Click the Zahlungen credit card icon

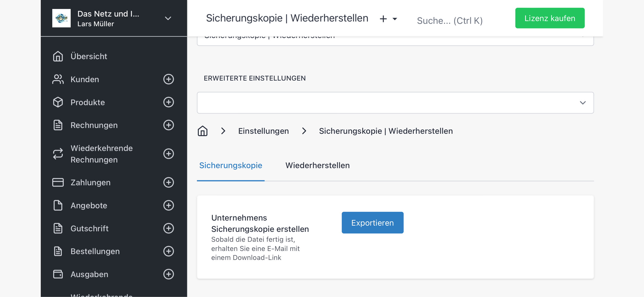click(58, 182)
